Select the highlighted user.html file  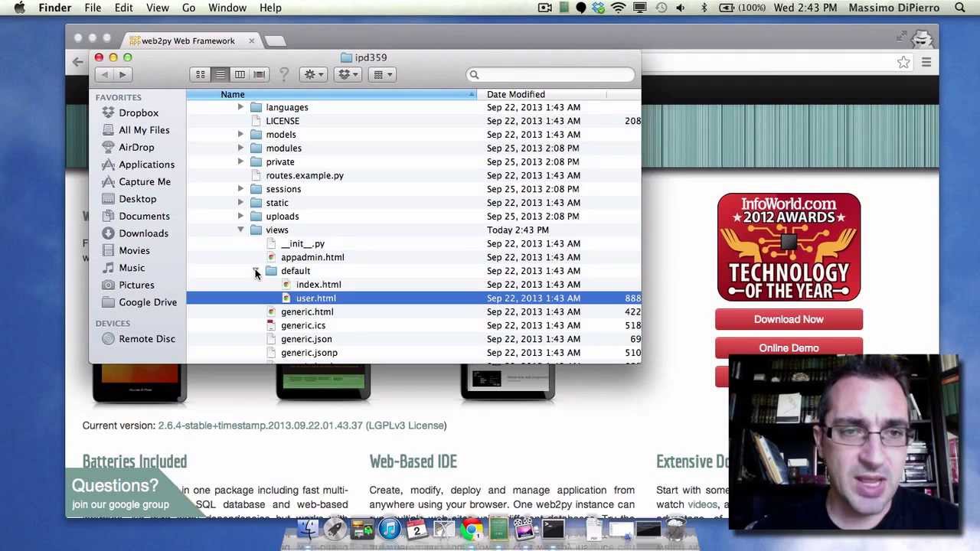pyautogui.click(x=413, y=298)
